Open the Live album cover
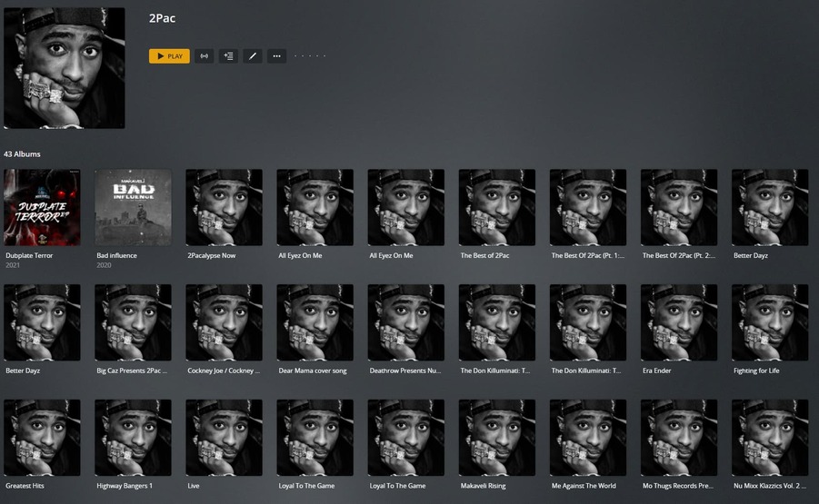 [x=225, y=438]
